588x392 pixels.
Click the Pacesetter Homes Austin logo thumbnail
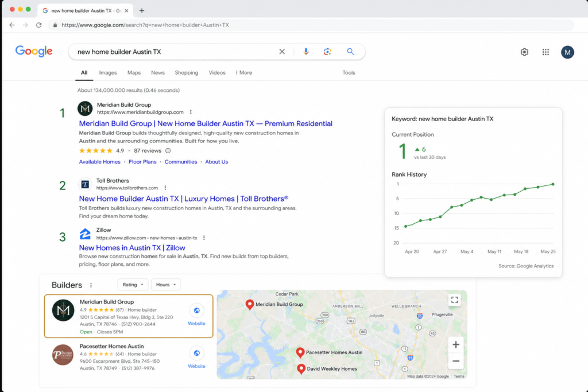pos(63,355)
